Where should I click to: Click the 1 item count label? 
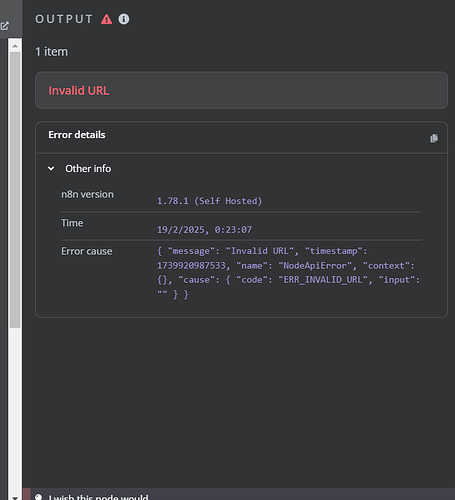[x=52, y=52]
